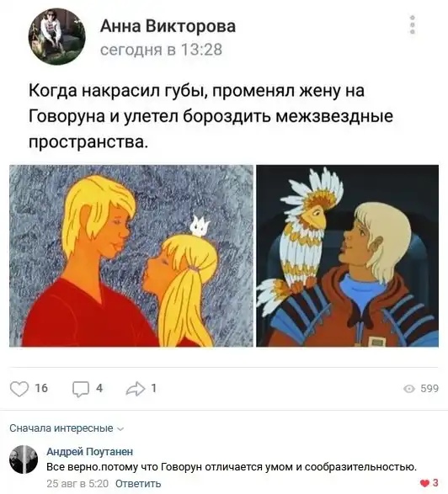Open the right cartoon image with the parrot
This screenshot has width=448, height=494.
tap(347, 256)
